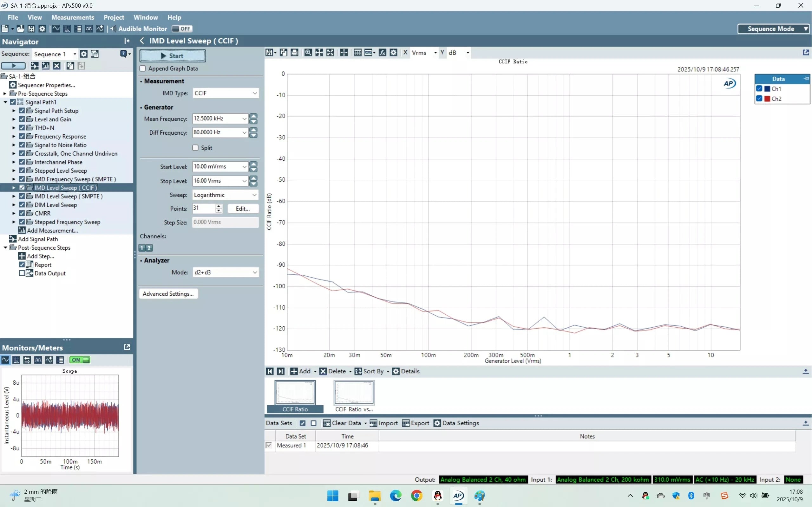The image size is (812, 507).
Task: Open the Measurements menu
Action: 72,17
